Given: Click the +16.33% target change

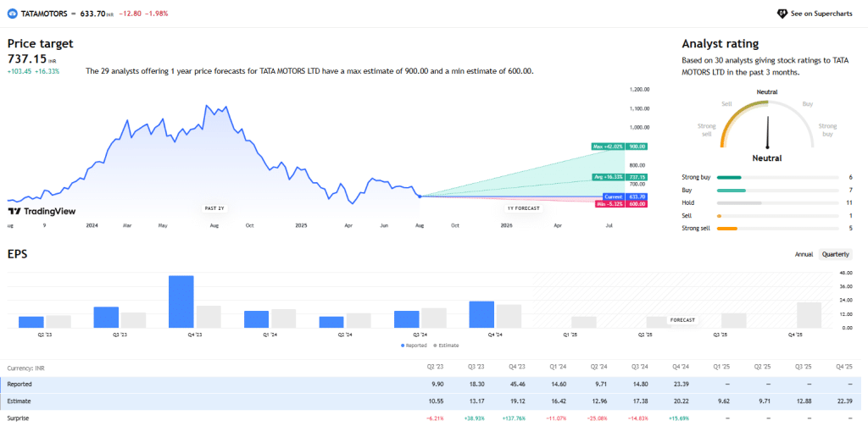Looking at the screenshot, I should (48, 71).
